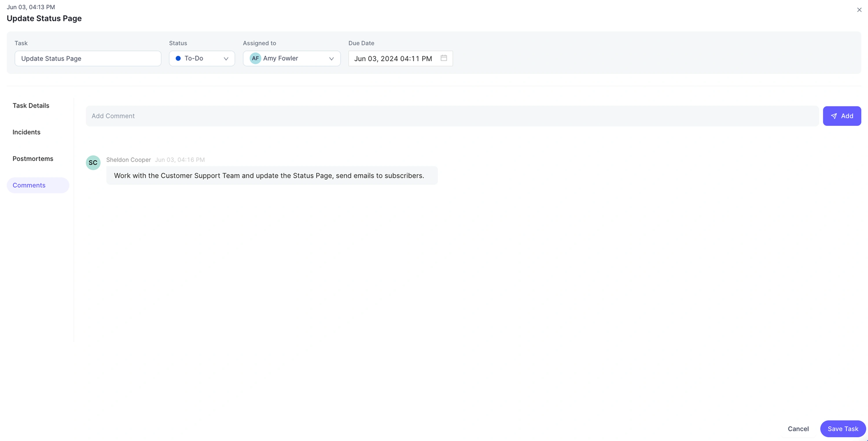
Task: Click the Cancel button
Action: pyautogui.click(x=798, y=429)
